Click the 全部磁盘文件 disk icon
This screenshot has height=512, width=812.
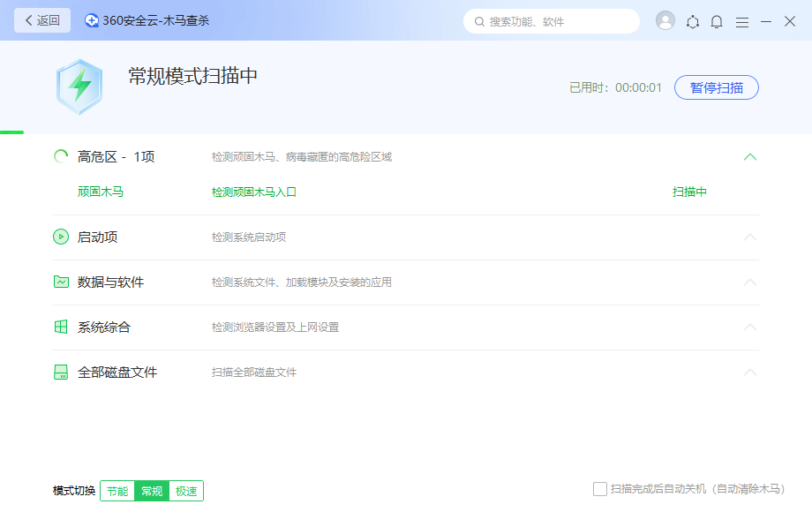[61, 373]
